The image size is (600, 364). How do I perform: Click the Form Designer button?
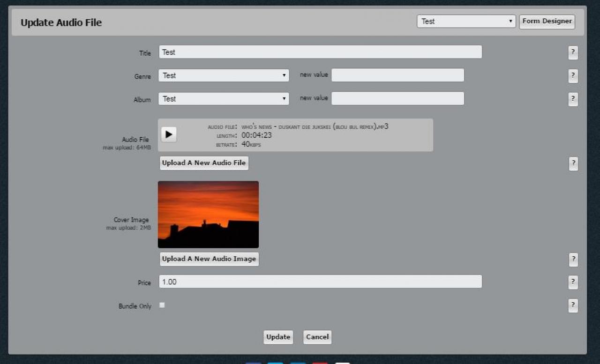pos(547,22)
